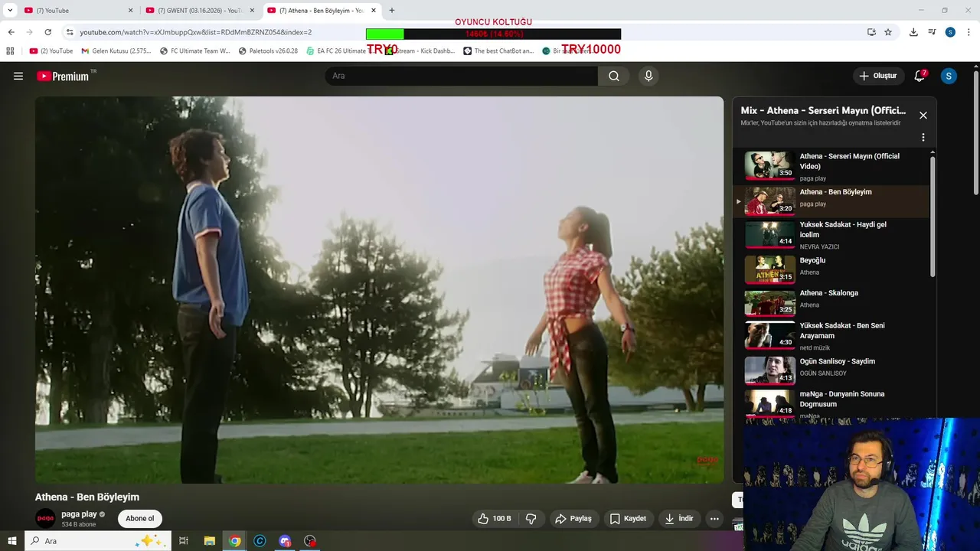Open the Gelen Kutusu Gmail bookmark
This screenshot has height=551, width=980.
[116, 51]
